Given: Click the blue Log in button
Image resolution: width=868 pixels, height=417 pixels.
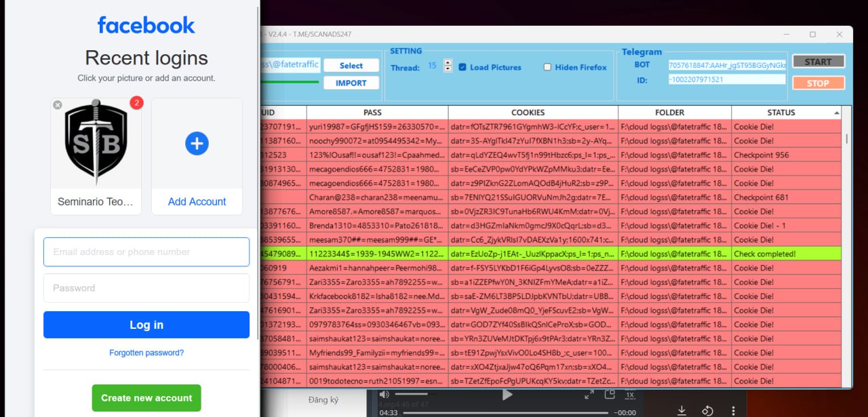Looking at the screenshot, I should pyautogui.click(x=146, y=325).
